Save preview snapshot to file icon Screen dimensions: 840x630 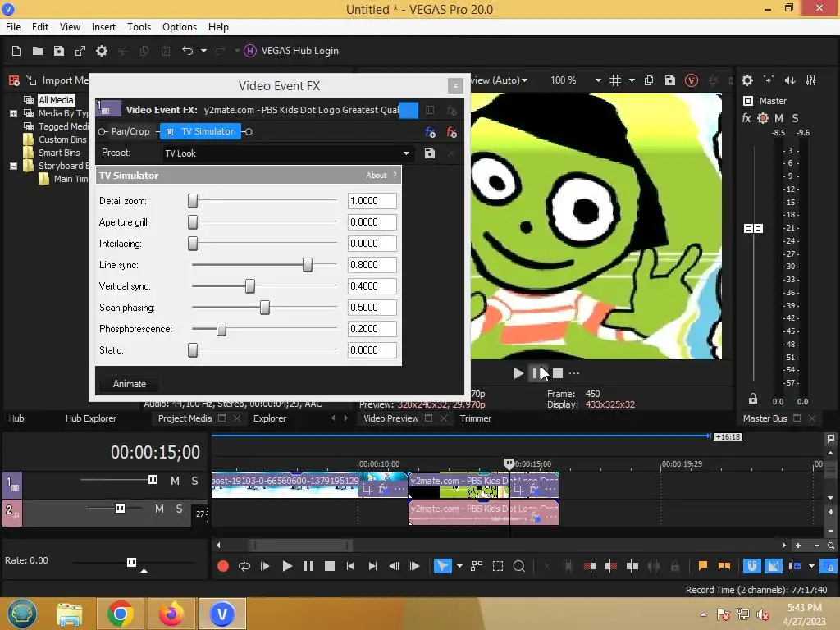[x=669, y=80]
